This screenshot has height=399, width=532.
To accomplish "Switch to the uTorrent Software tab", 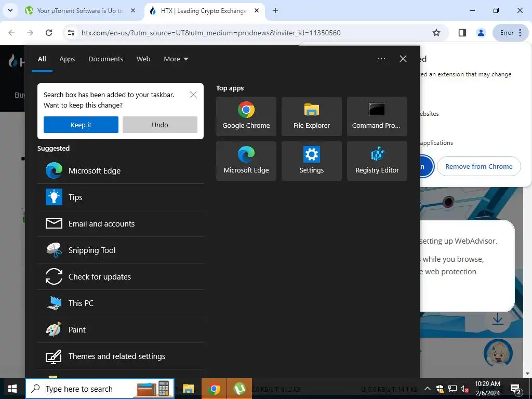I will click(x=80, y=11).
